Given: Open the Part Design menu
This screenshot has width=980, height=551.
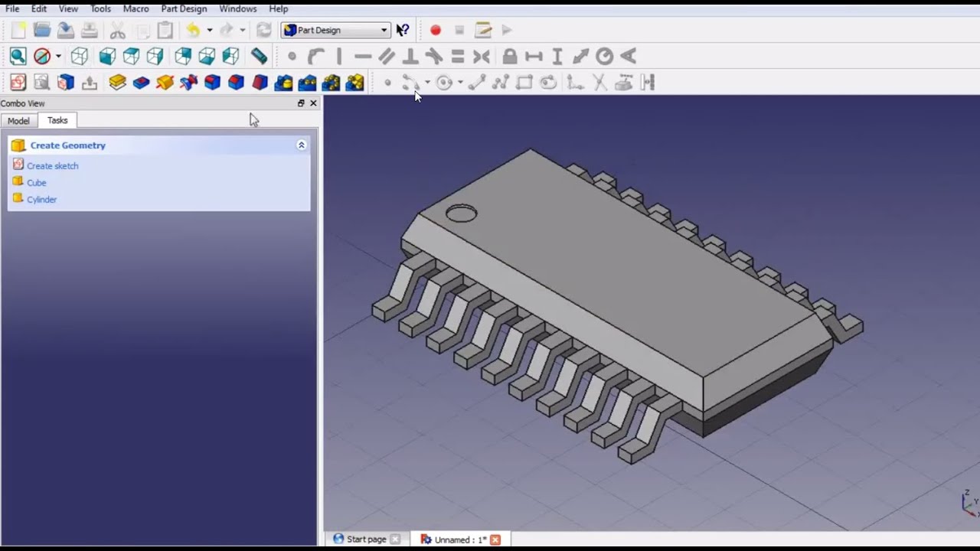Looking at the screenshot, I should [x=184, y=8].
